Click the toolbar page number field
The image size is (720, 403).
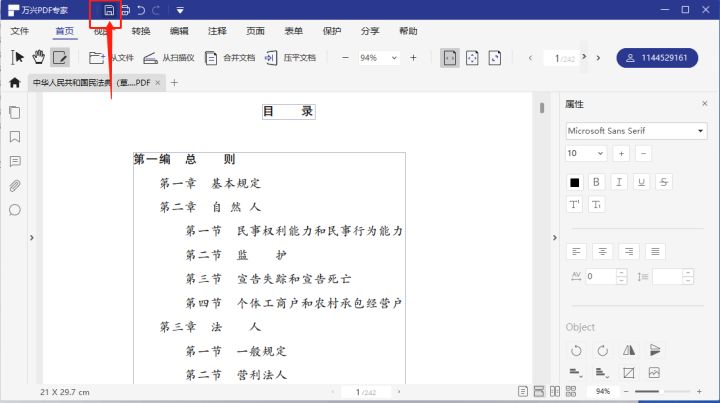[563, 58]
